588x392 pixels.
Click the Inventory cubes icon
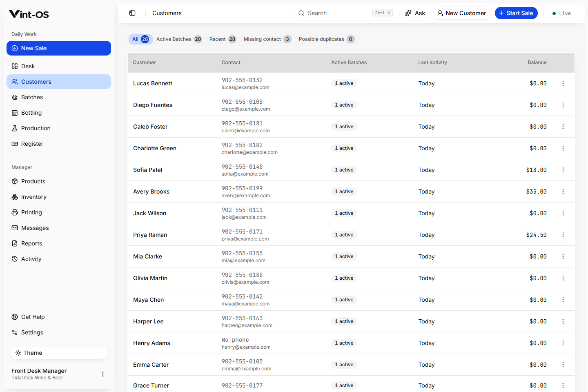click(15, 197)
